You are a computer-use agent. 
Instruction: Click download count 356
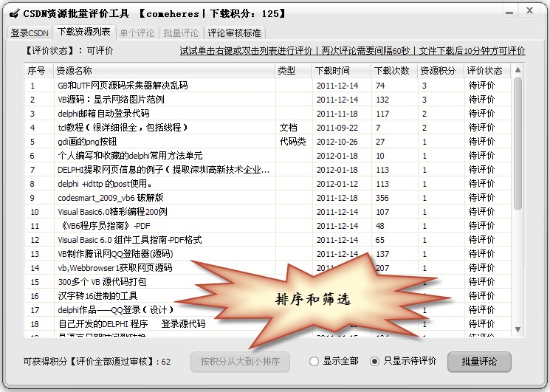click(x=382, y=198)
